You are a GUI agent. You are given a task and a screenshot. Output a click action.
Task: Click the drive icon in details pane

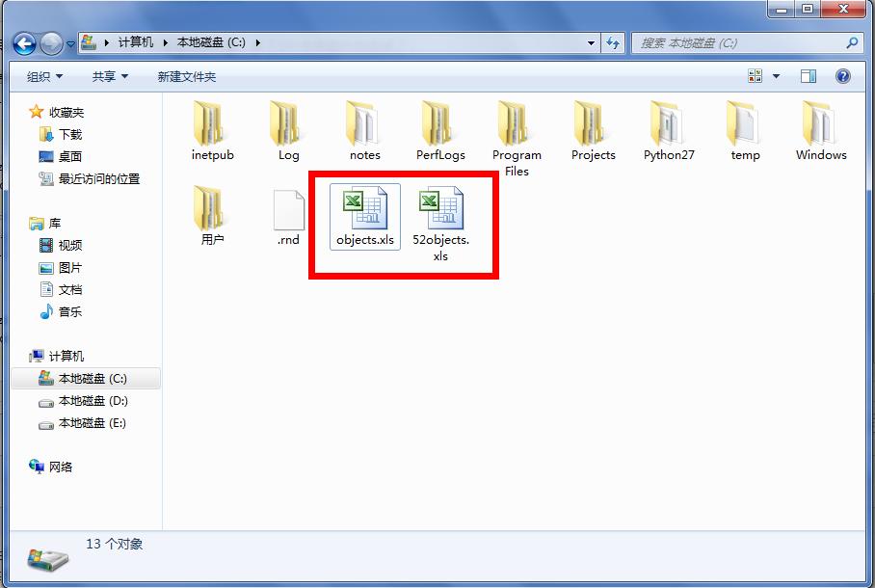(x=48, y=559)
